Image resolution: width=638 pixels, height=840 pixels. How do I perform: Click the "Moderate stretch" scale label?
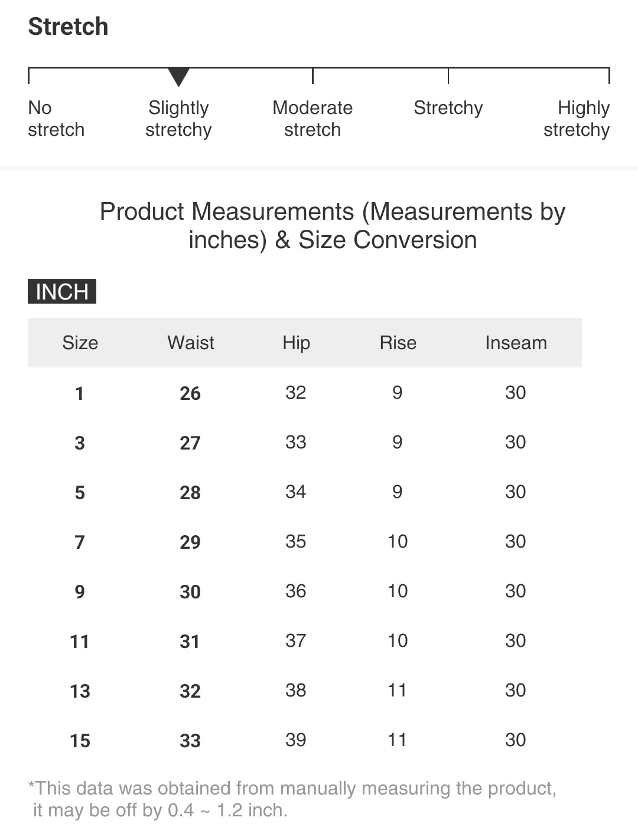[313, 119]
